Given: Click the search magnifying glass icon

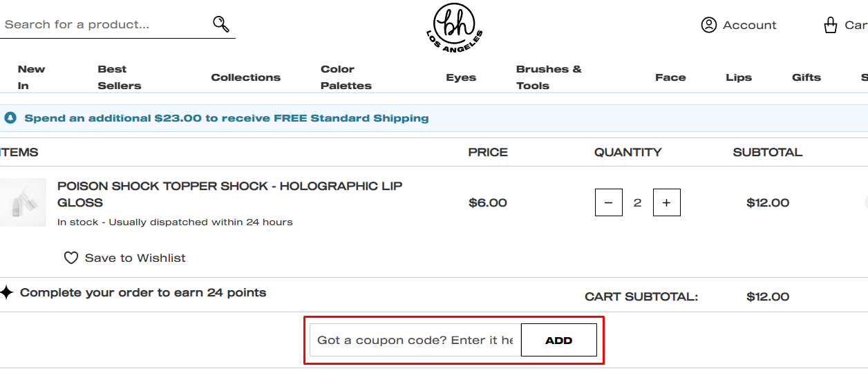Looking at the screenshot, I should (221, 24).
